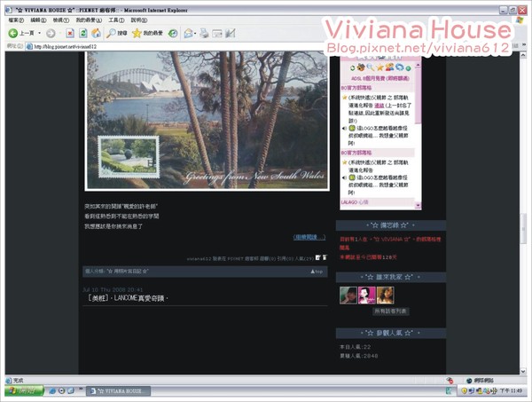
Task: Jump up with the ▲top link
Action: tap(317, 272)
